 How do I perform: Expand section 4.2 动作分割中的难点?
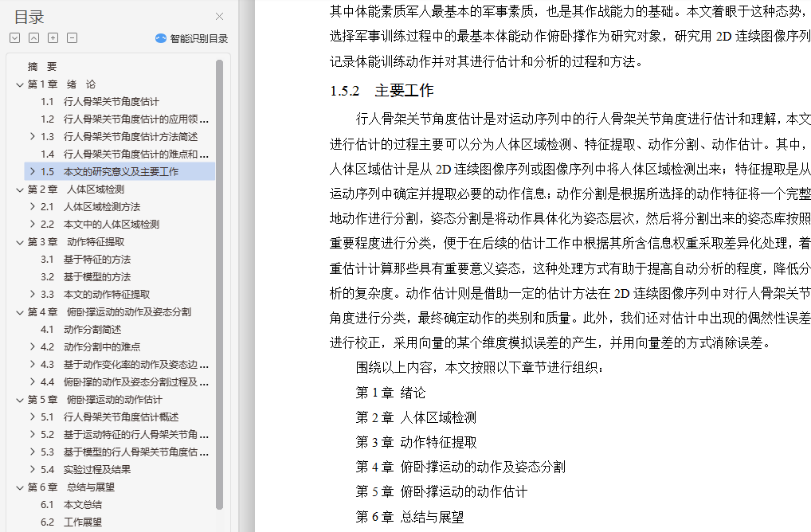click(33, 347)
